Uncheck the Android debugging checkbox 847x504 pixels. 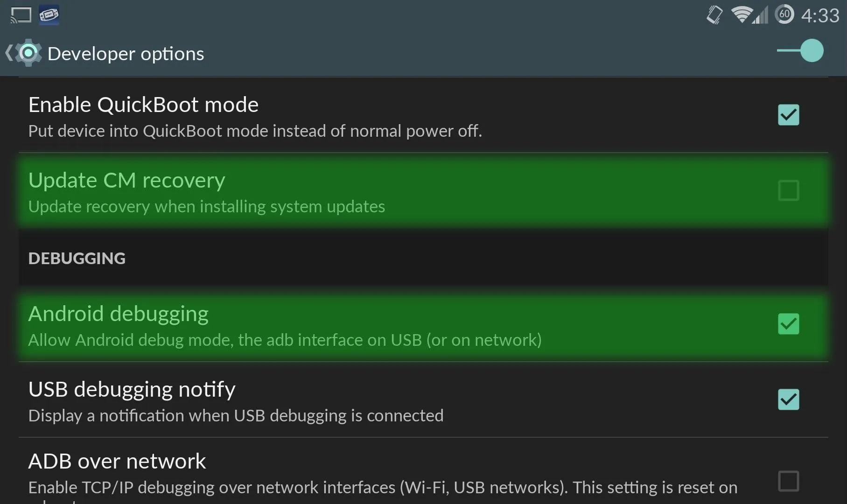tap(789, 324)
